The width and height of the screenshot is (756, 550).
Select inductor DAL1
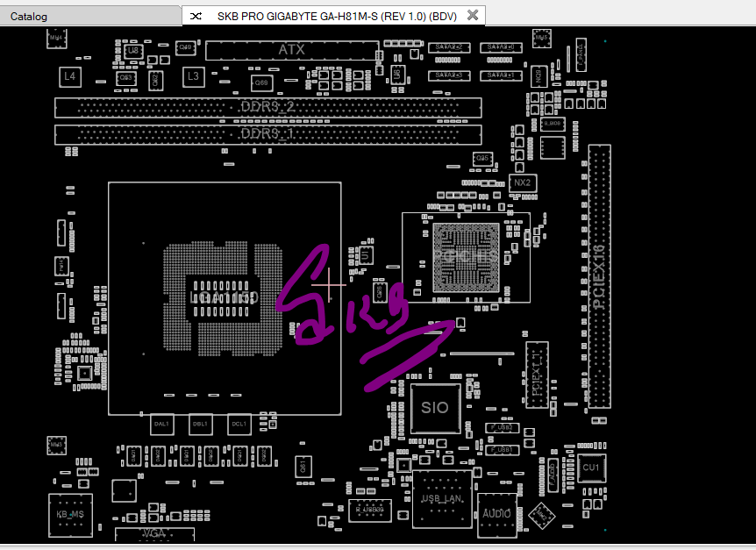(x=162, y=425)
